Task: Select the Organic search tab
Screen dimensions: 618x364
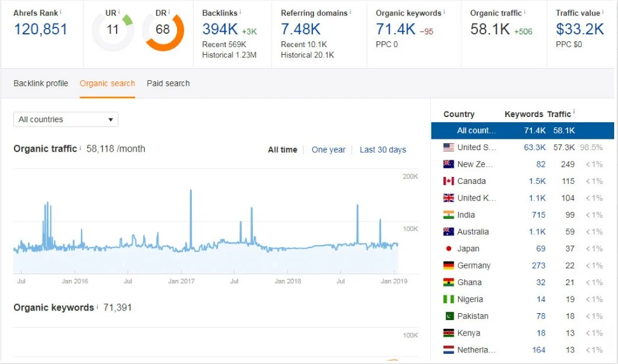Action: coord(107,83)
